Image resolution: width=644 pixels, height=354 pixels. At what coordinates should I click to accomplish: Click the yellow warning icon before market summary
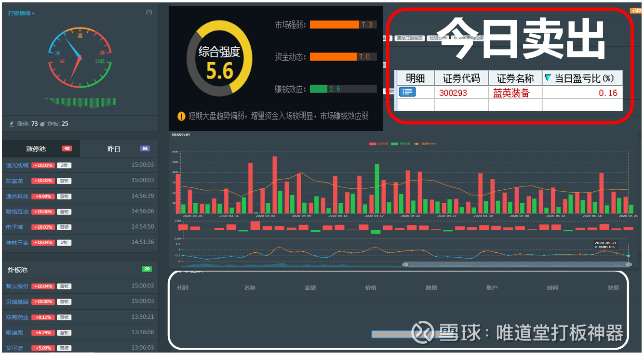181,116
